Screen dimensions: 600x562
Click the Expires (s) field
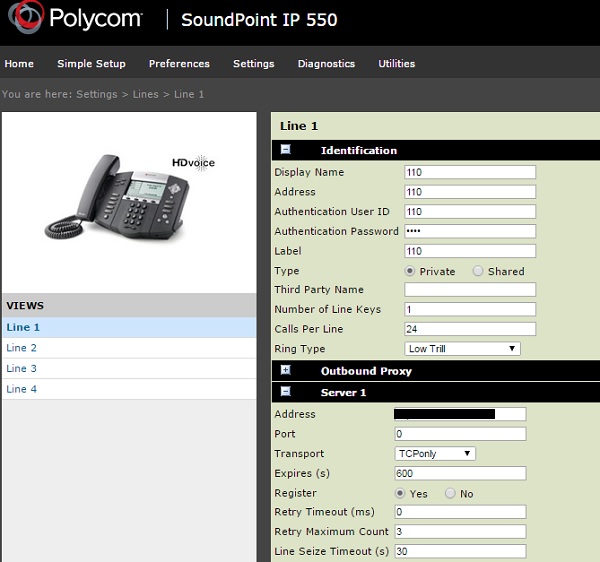460,473
